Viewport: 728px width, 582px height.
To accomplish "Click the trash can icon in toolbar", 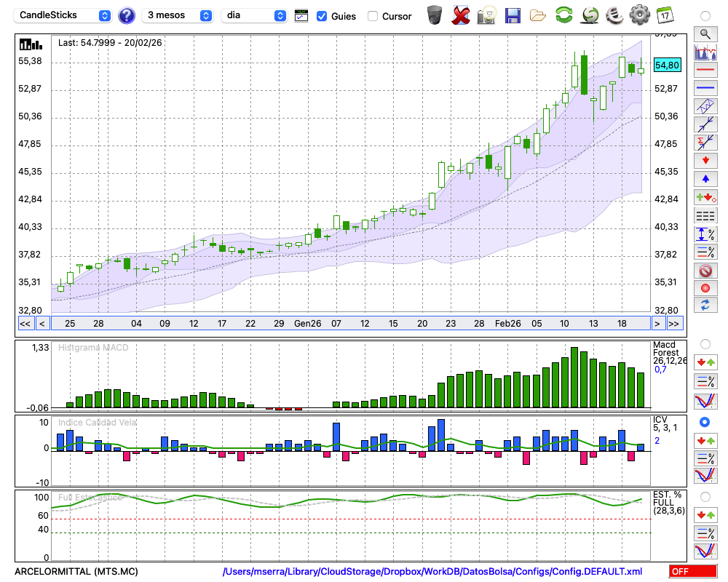I will tap(435, 15).
